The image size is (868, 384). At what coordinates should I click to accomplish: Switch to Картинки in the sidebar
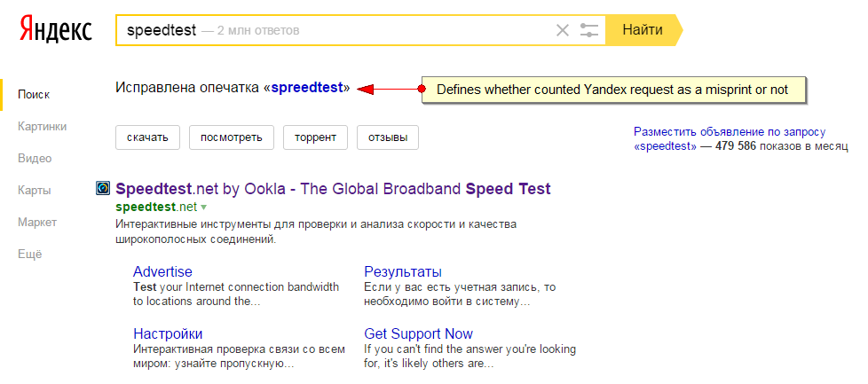tap(42, 127)
